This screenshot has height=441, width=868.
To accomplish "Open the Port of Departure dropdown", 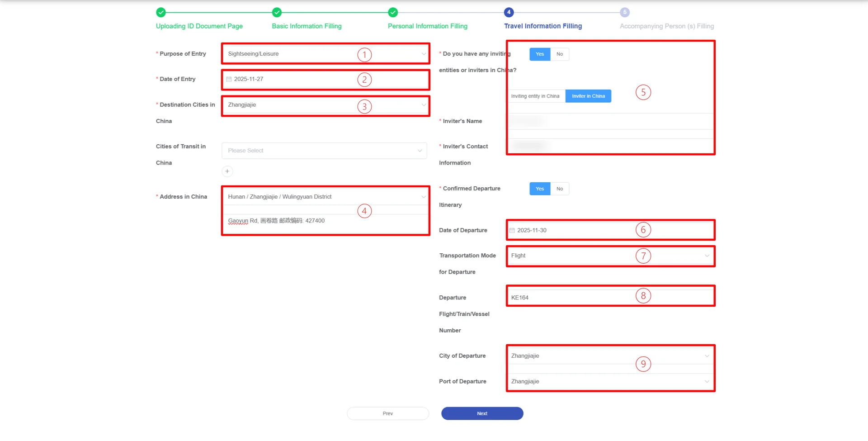I will tap(610, 382).
